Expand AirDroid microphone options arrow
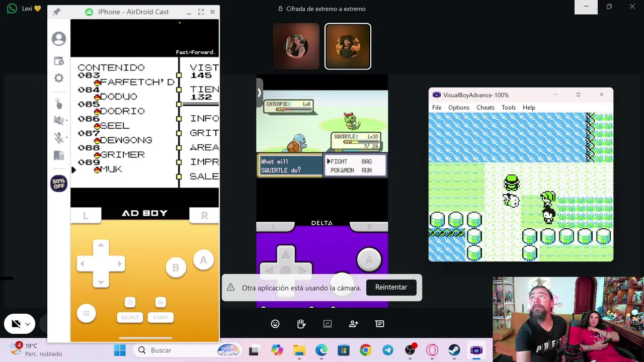The height and width of the screenshot is (362, 644). (65, 138)
